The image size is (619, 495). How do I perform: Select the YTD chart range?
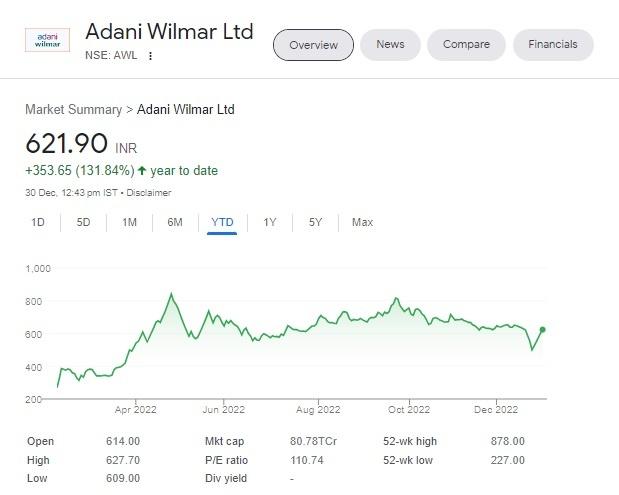pos(222,222)
